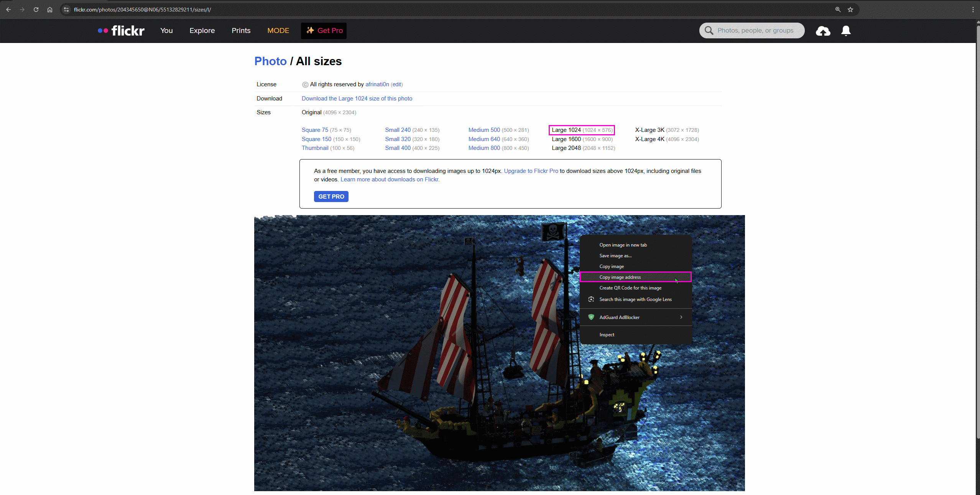The image size is (980, 495).
Task: Click the Flickr logo
Action: coord(121,30)
